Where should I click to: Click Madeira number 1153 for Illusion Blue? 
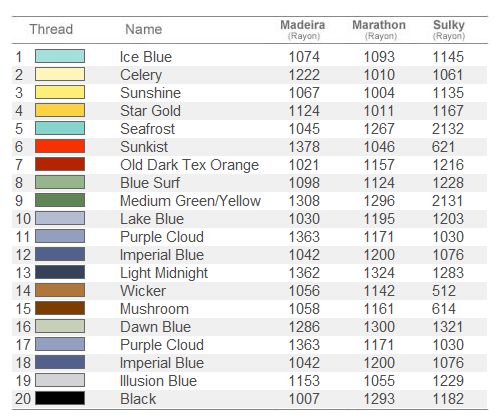[x=304, y=381]
